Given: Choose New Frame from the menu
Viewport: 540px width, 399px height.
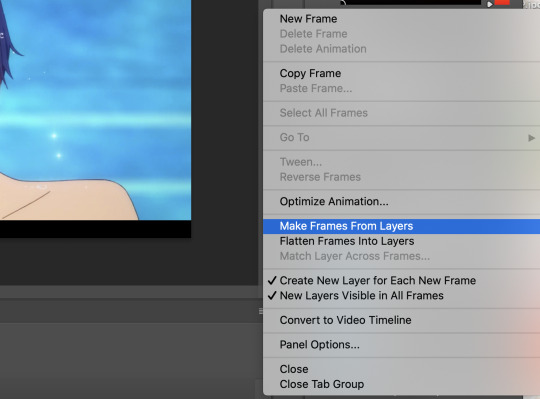Looking at the screenshot, I should tap(402, 19).
